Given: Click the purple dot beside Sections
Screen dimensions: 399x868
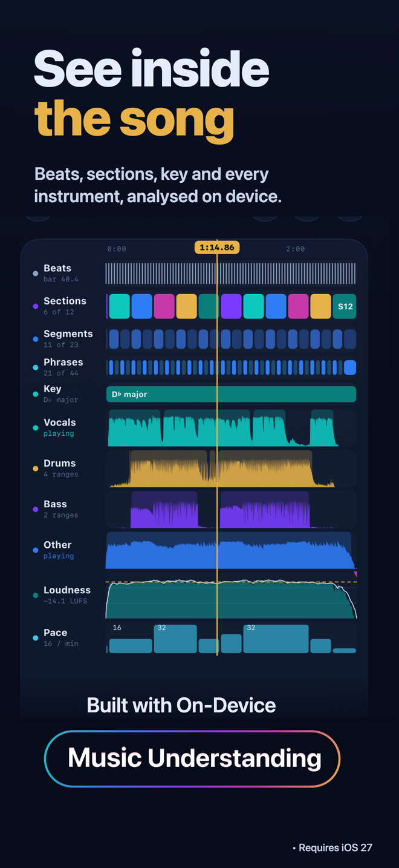Looking at the screenshot, I should [x=36, y=306].
